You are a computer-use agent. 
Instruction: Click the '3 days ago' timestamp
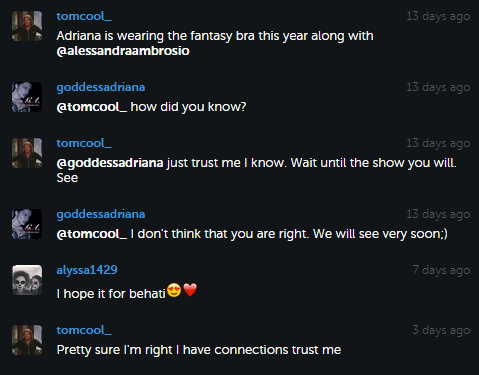[x=441, y=330]
